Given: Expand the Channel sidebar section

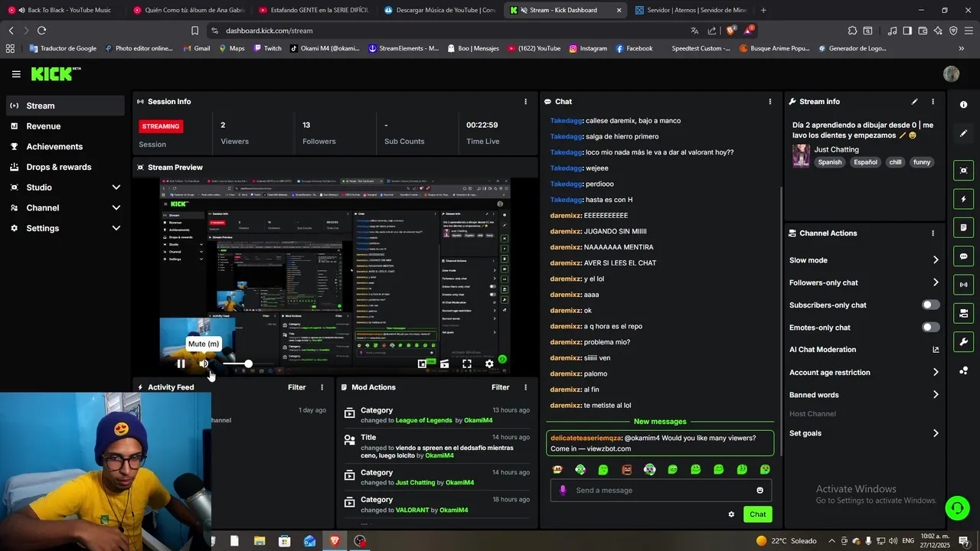Looking at the screenshot, I should (65, 208).
